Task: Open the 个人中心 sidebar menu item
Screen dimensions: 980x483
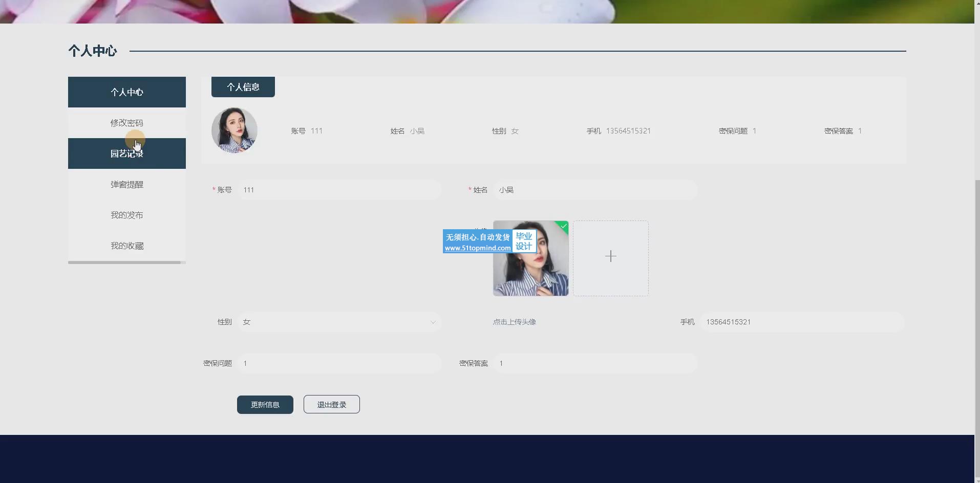Action: pos(126,92)
